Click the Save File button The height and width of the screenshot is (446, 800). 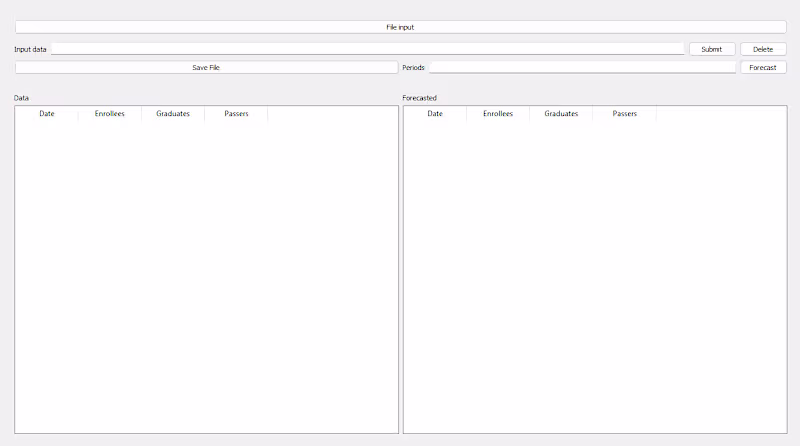pyautogui.click(x=206, y=67)
